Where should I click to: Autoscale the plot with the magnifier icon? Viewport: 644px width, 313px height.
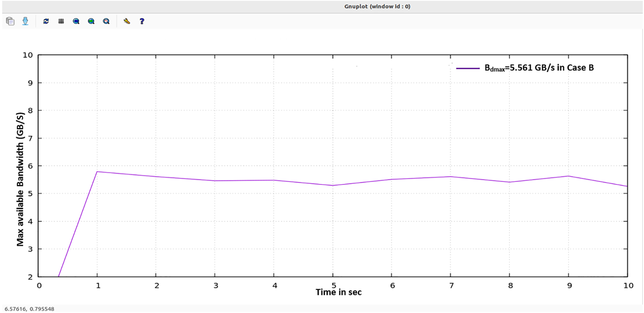(x=106, y=21)
